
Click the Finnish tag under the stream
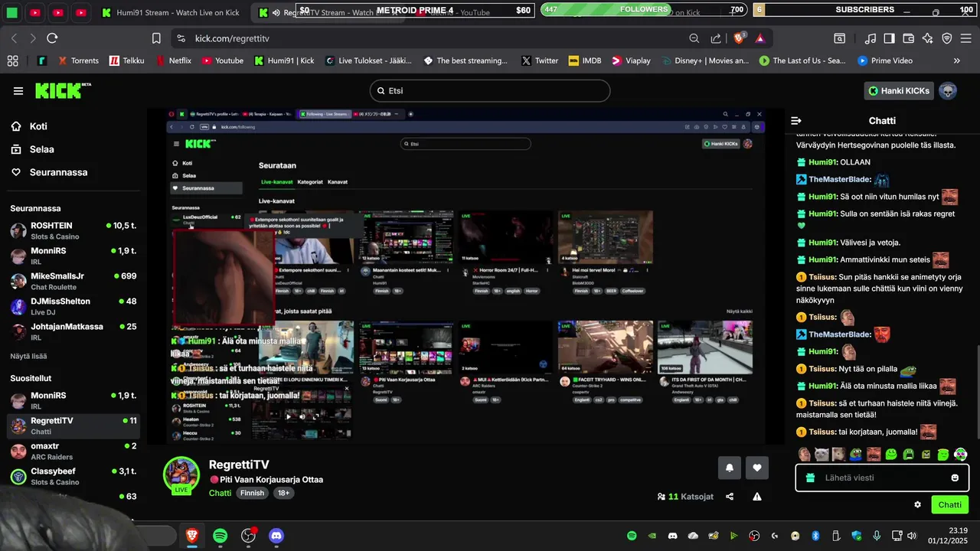click(252, 494)
